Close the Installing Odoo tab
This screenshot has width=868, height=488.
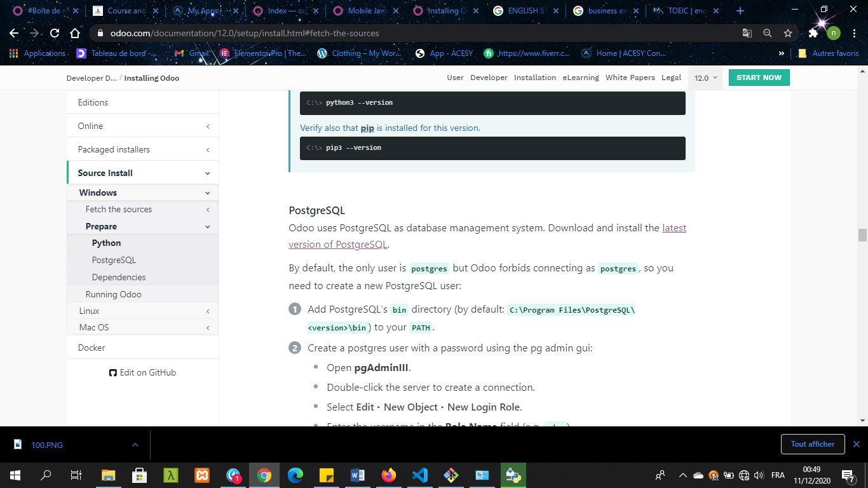pyautogui.click(x=475, y=11)
